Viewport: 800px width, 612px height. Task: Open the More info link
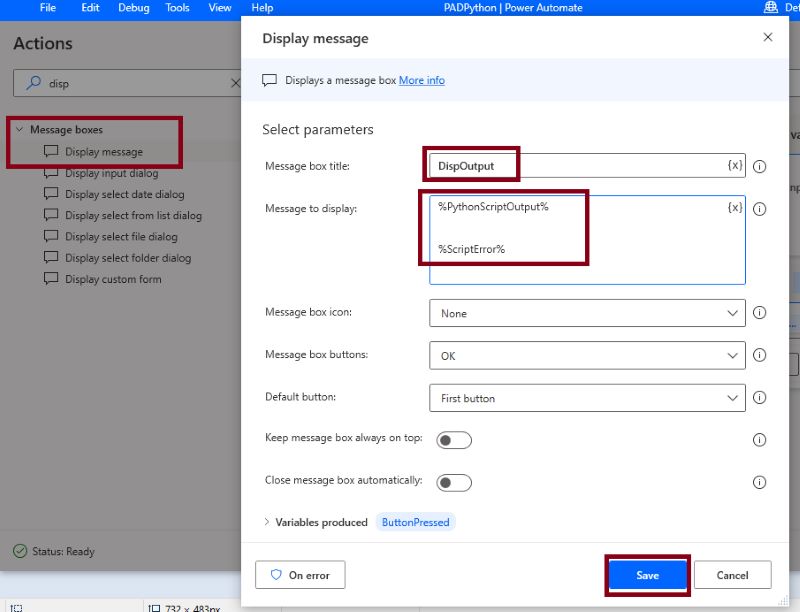[x=422, y=80]
